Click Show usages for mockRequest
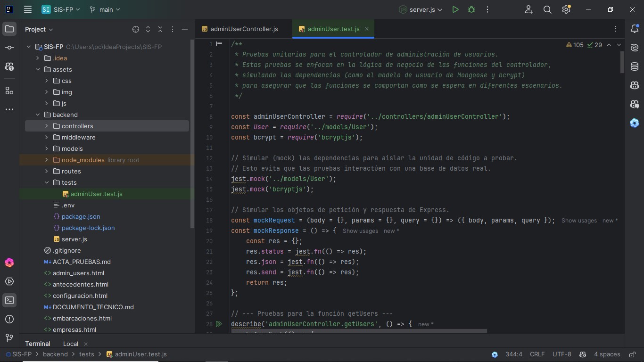This screenshot has height=362, width=644. click(579, 221)
